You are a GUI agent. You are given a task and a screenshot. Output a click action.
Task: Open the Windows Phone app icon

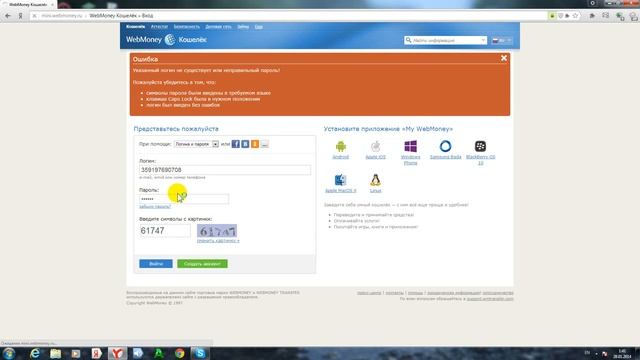click(x=411, y=146)
